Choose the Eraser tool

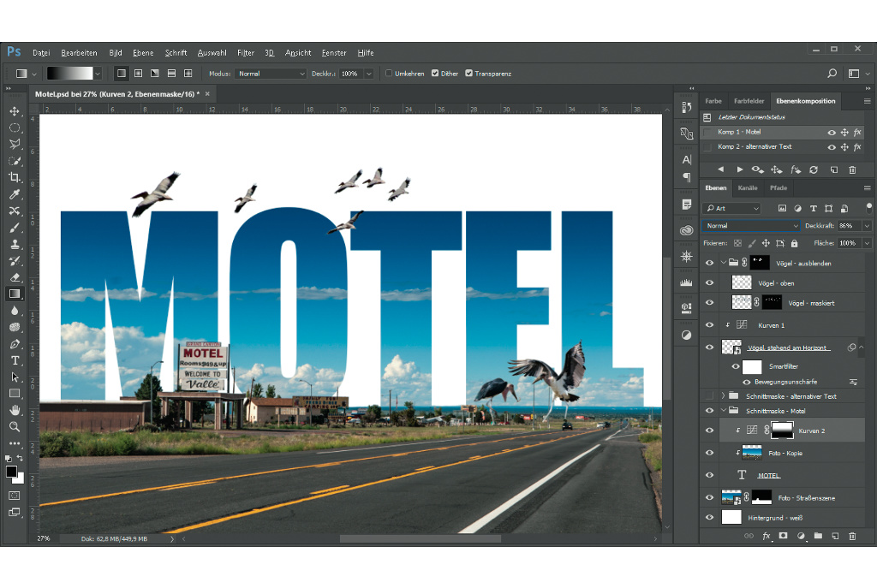(15, 276)
